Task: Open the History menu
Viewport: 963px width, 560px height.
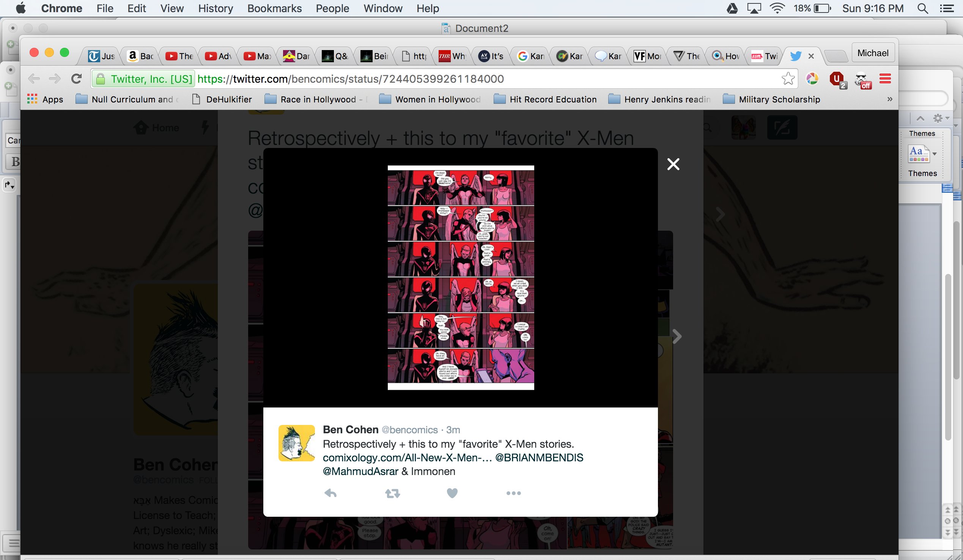Action: point(215,8)
